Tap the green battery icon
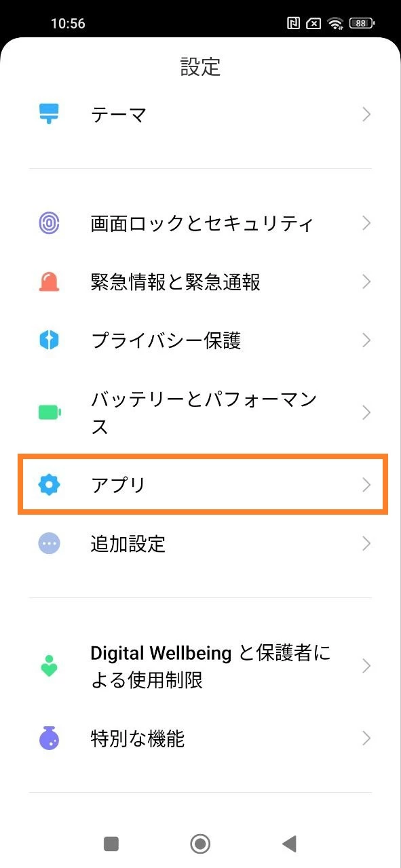The image size is (401, 868). pos(50,412)
